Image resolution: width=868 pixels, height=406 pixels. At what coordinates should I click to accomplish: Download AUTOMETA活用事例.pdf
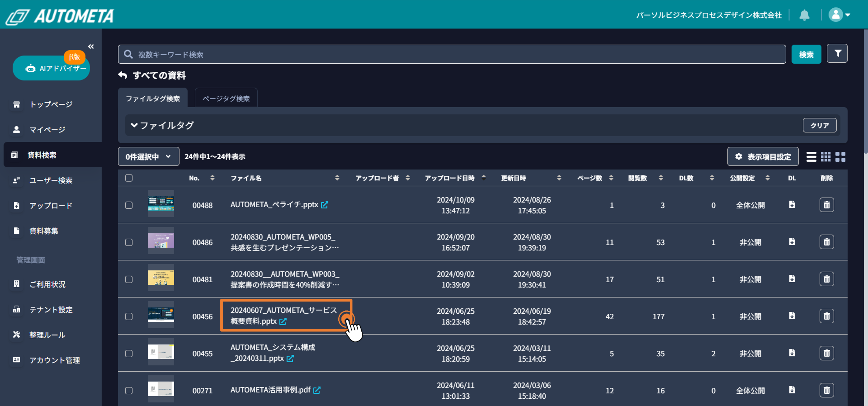click(x=792, y=390)
